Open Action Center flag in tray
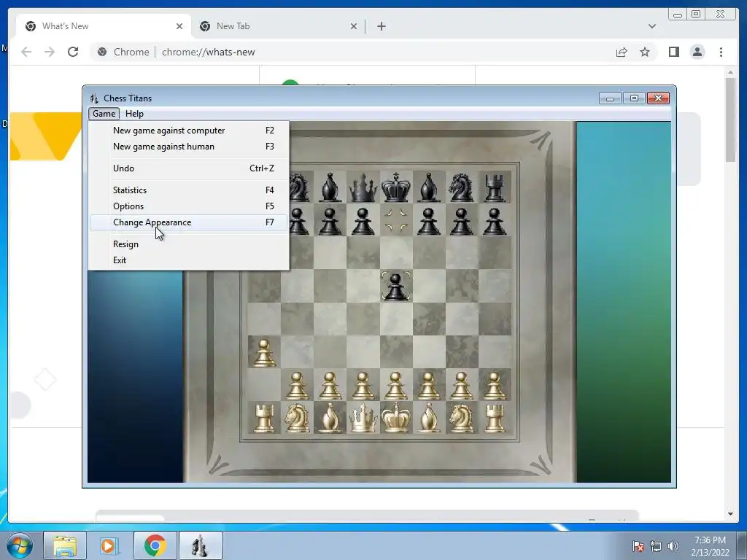Image resolution: width=747 pixels, height=560 pixels. pos(638,546)
